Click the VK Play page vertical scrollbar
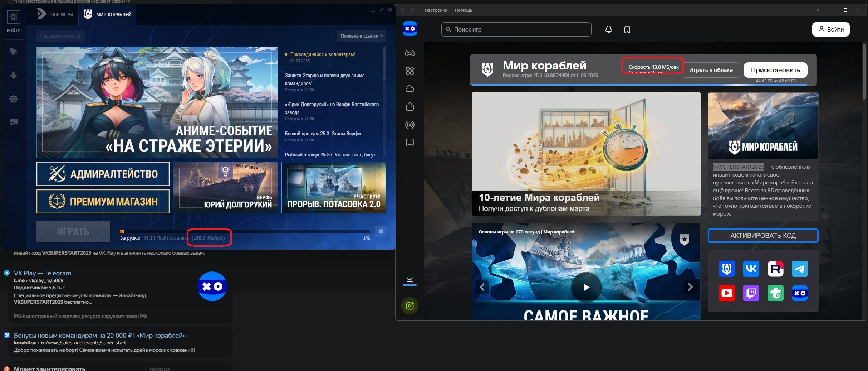The image size is (868, 371). [x=865, y=72]
